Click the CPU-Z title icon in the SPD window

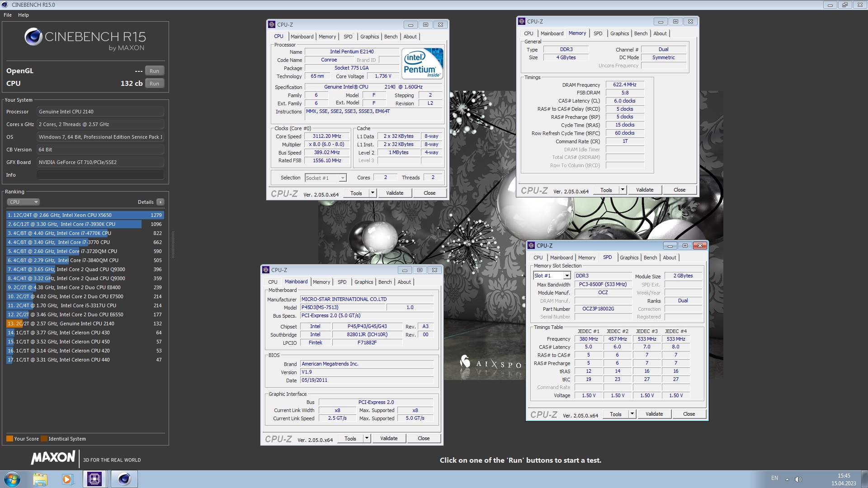[x=531, y=245]
